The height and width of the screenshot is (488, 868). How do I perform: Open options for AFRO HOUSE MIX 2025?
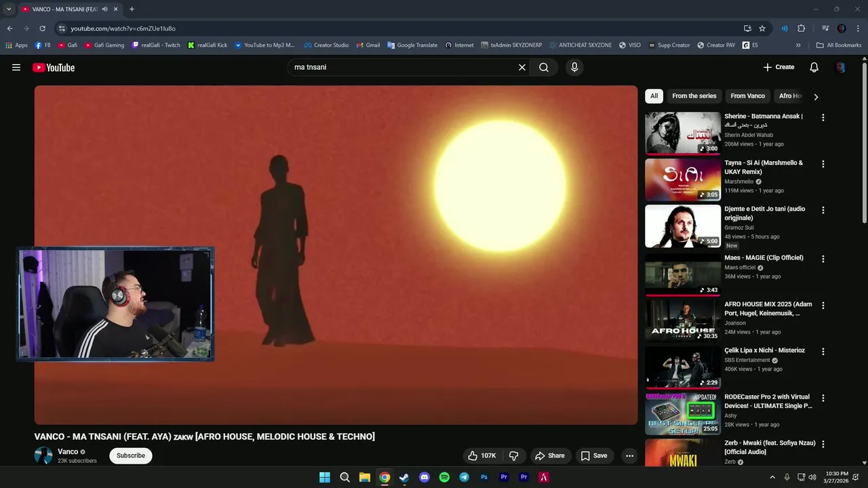pyautogui.click(x=823, y=305)
